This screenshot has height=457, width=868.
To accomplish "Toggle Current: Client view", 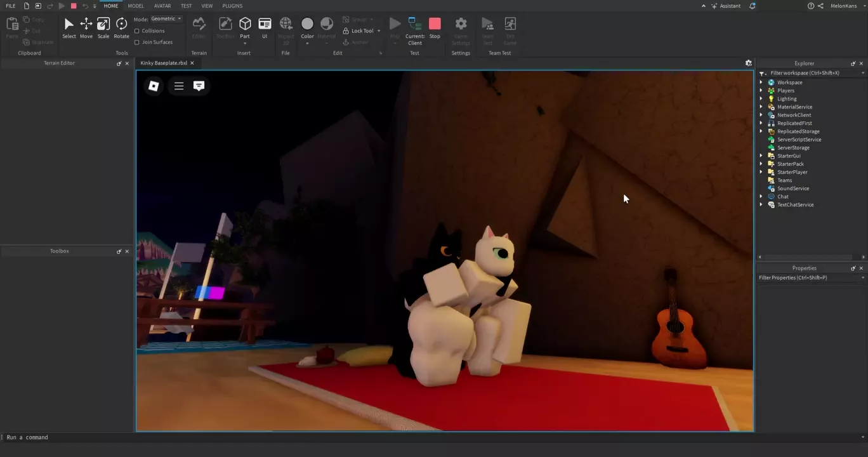I will 415,30.
